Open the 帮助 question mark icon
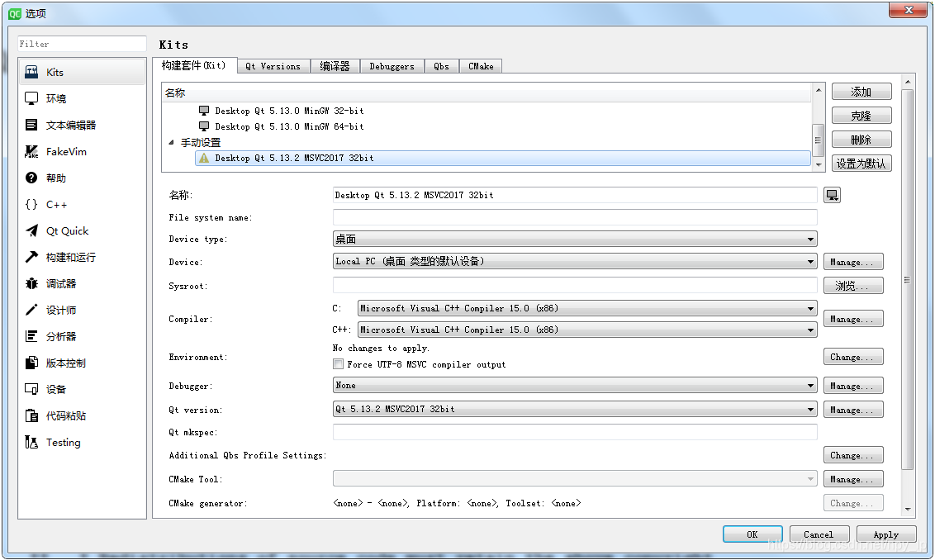The height and width of the screenshot is (560, 935). pyautogui.click(x=31, y=178)
